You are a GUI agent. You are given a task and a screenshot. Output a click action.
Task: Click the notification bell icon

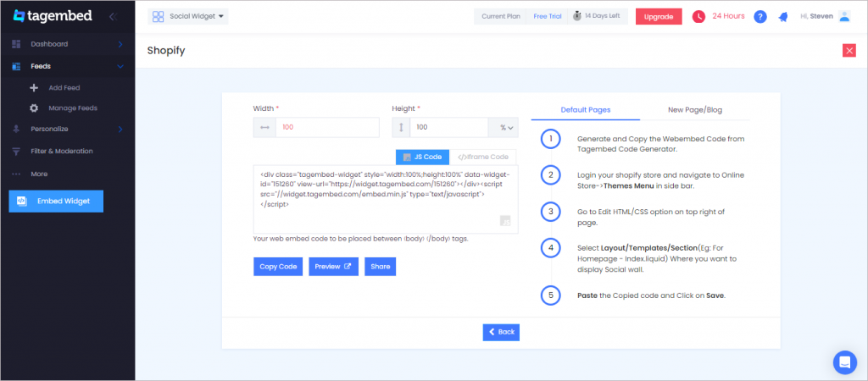[x=782, y=17]
